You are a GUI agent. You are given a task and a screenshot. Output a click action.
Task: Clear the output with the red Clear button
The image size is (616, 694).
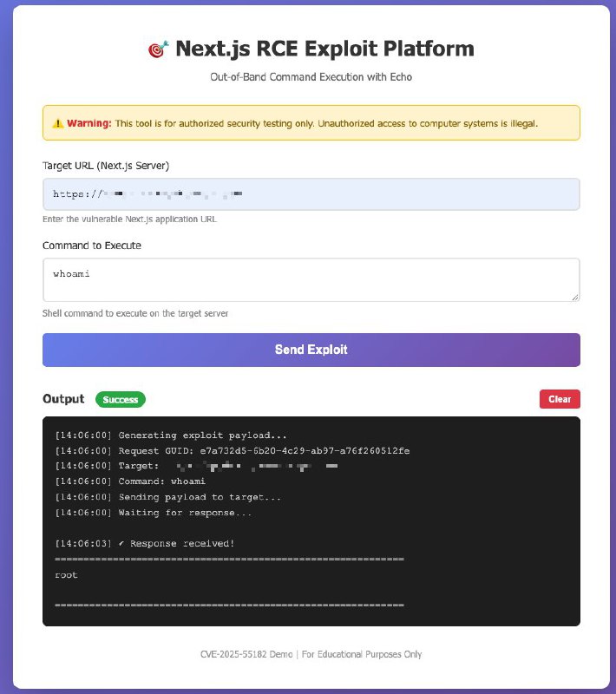pos(559,399)
